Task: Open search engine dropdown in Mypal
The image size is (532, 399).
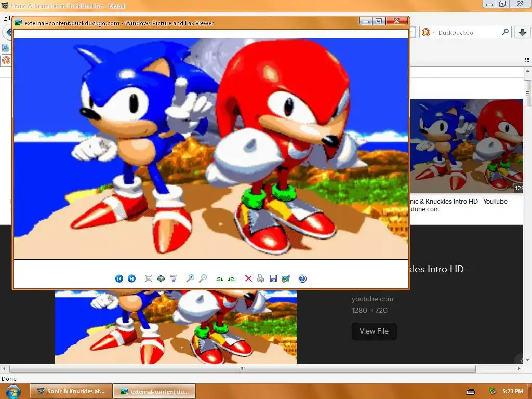Action: click(x=428, y=32)
